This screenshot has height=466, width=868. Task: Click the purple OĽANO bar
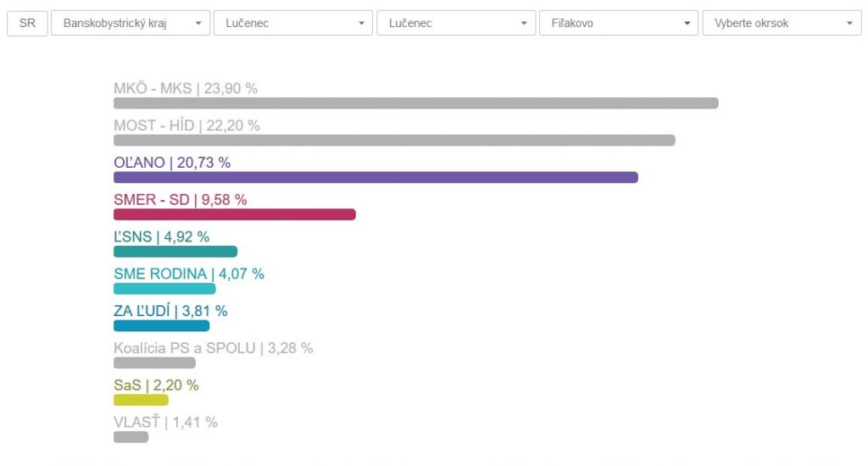click(x=376, y=177)
